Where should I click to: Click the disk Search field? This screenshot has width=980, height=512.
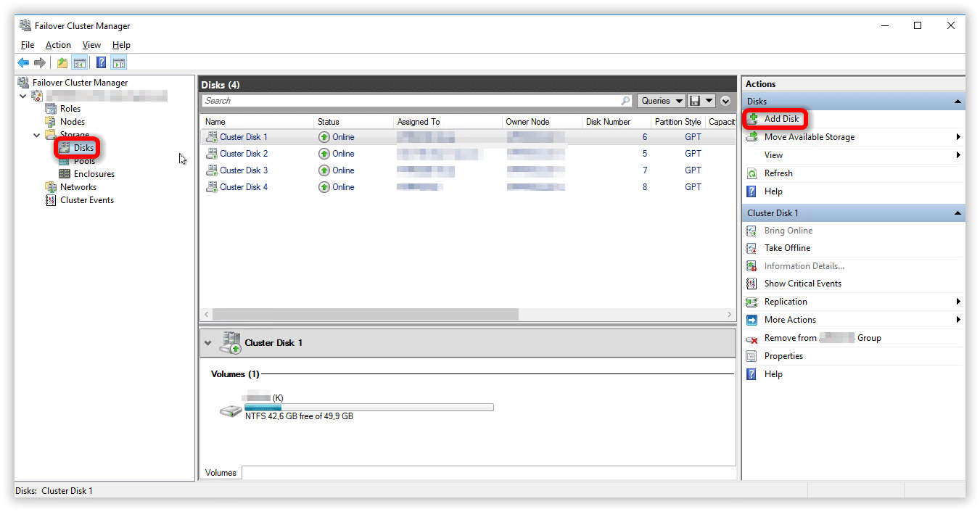[x=410, y=101]
